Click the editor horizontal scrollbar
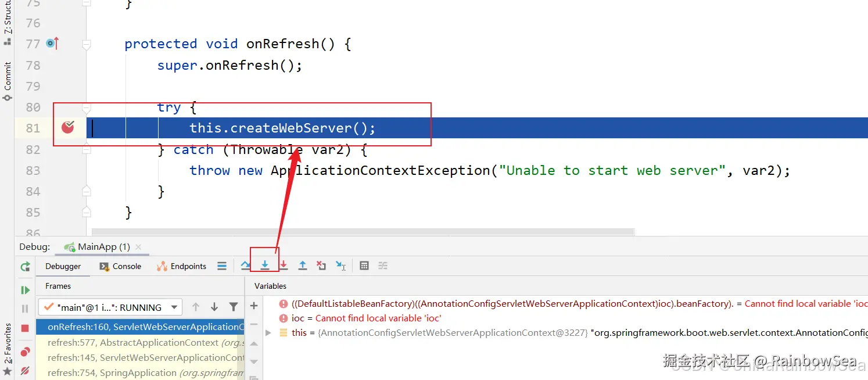The image size is (868, 380). (x=363, y=231)
